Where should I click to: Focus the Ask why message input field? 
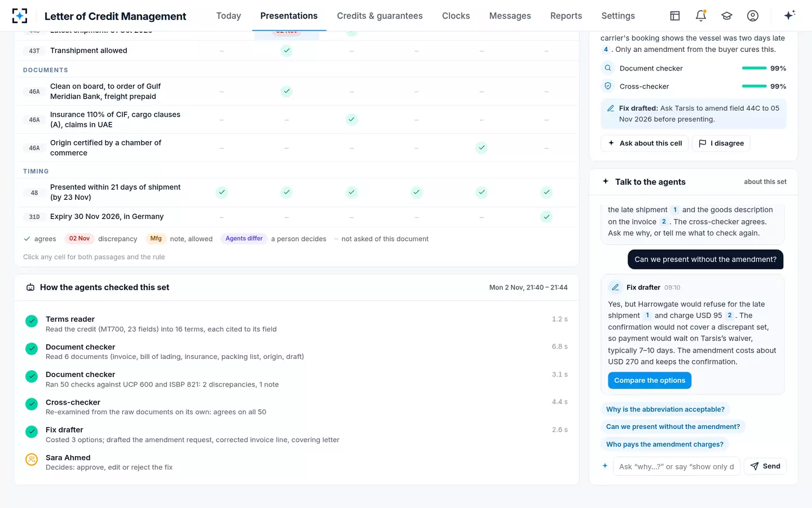[x=676, y=466]
